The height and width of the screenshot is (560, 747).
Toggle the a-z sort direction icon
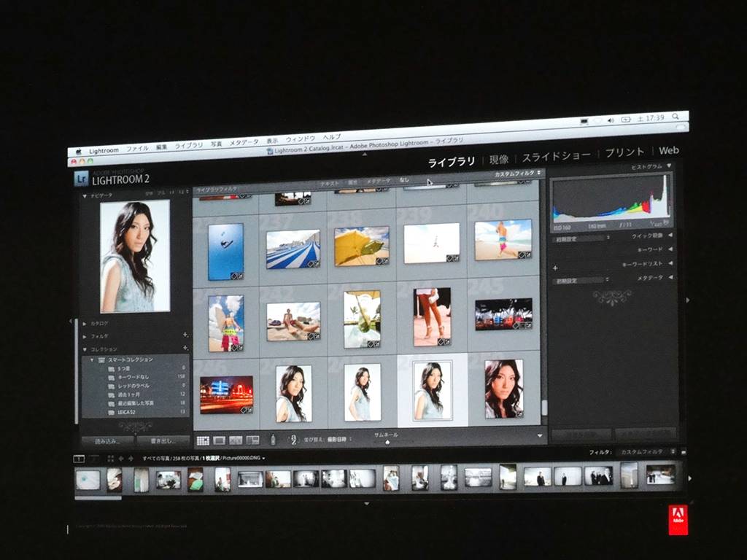(x=293, y=439)
